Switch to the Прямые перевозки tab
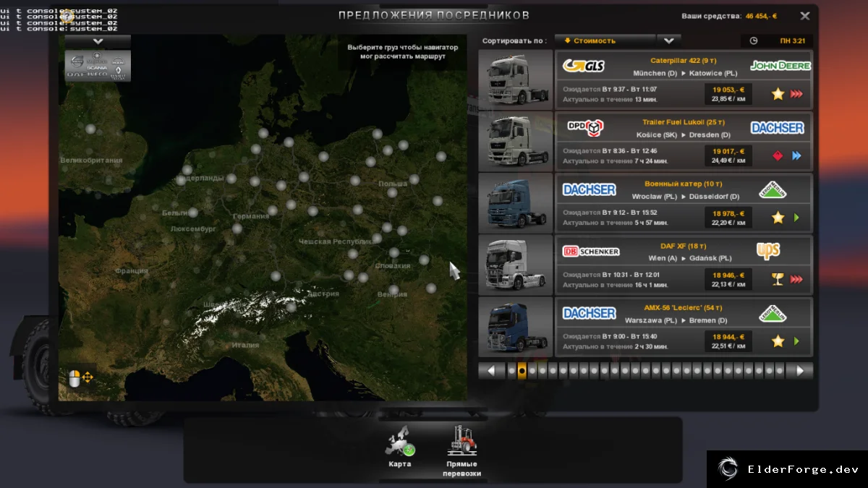Viewport: 868px width, 488px height. click(x=461, y=451)
